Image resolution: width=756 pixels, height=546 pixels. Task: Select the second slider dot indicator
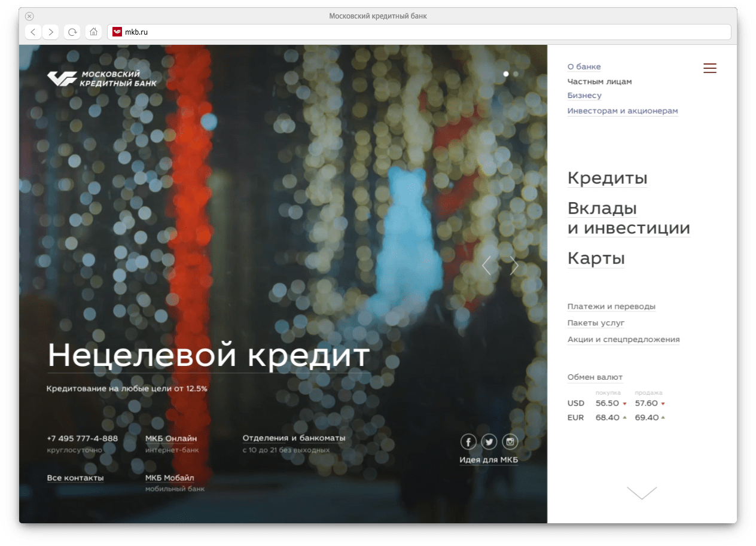pos(516,74)
